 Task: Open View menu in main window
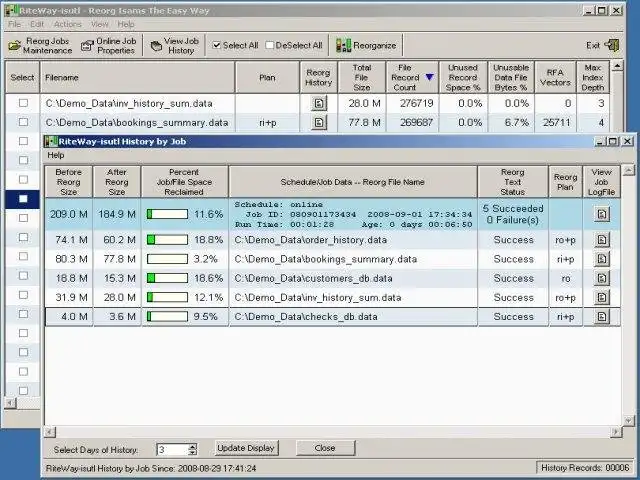point(99,24)
